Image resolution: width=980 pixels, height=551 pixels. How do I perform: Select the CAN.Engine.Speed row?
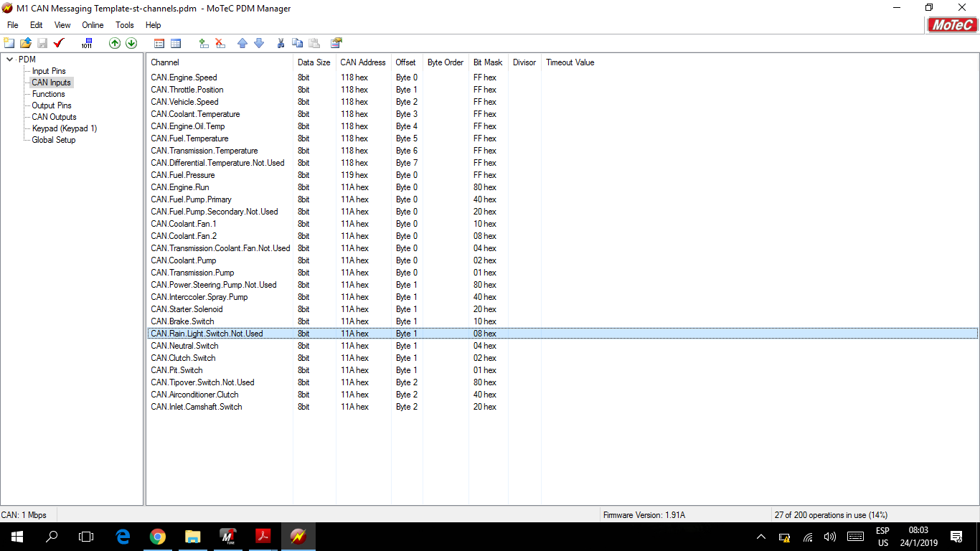[562, 77]
